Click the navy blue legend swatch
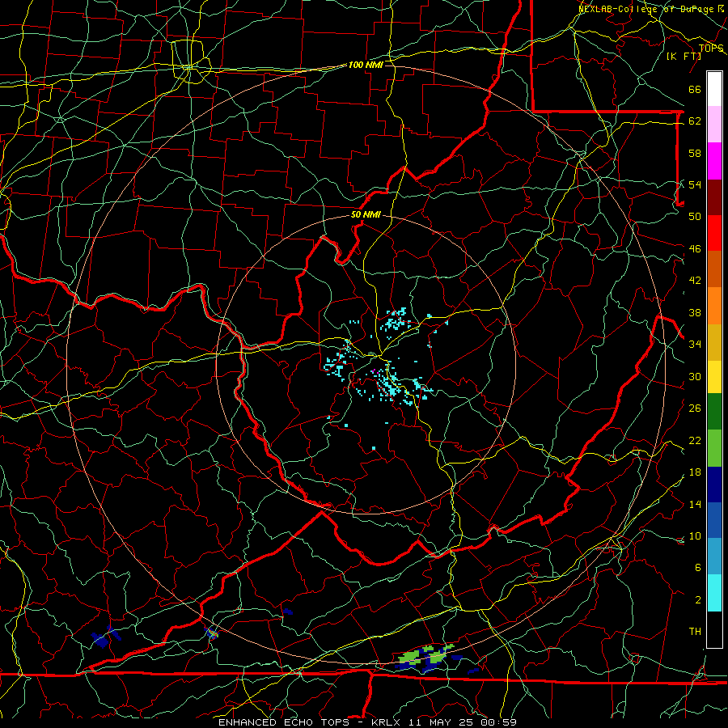The width and height of the screenshot is (728, 728). [714, 485]
